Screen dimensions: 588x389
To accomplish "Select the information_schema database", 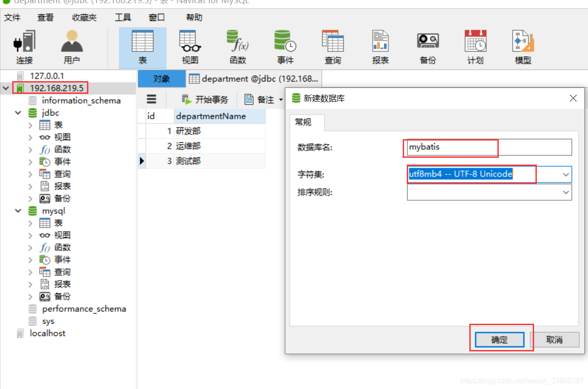I will [x=81, y=100].
